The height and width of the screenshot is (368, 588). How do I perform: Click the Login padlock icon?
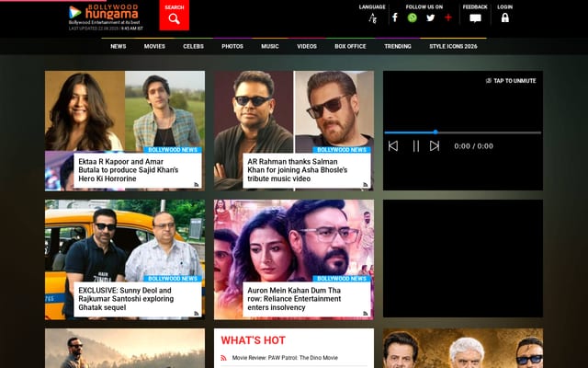(505, 17)
